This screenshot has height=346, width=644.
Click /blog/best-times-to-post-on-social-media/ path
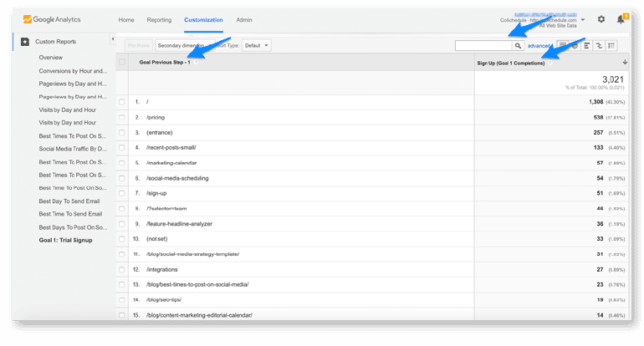point(197,284)
